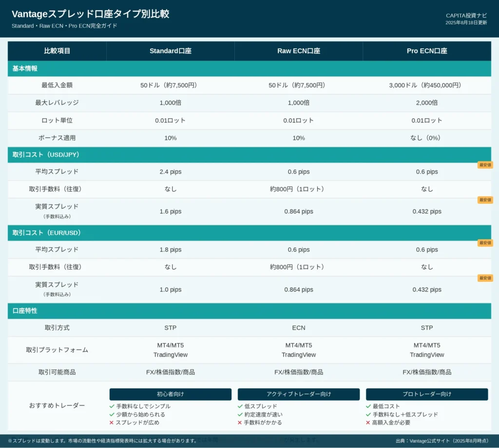This screenshot has width=499, height=448.
Task: Click the red cross beside スプレッドが広め
Action: pos(112,423)
